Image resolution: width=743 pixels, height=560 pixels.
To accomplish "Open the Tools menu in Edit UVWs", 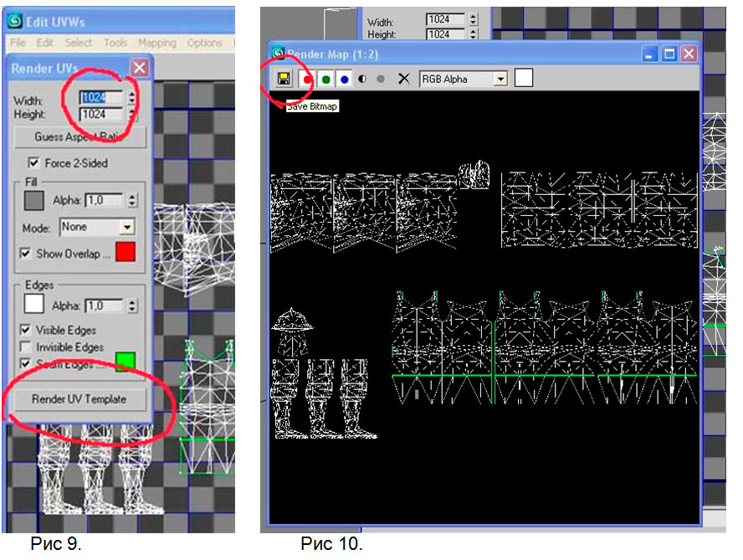I will tap(115, 43).
